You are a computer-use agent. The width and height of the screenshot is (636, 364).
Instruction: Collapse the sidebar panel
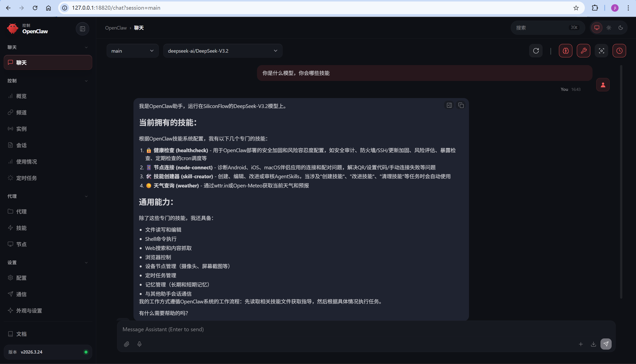tap(82, 29)
